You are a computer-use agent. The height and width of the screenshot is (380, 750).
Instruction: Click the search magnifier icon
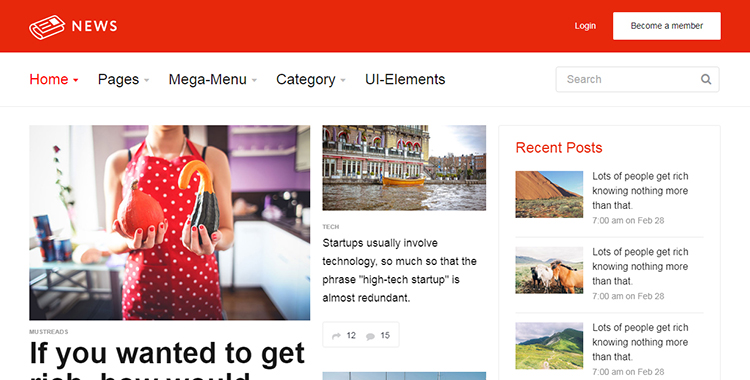pos(706,79)
